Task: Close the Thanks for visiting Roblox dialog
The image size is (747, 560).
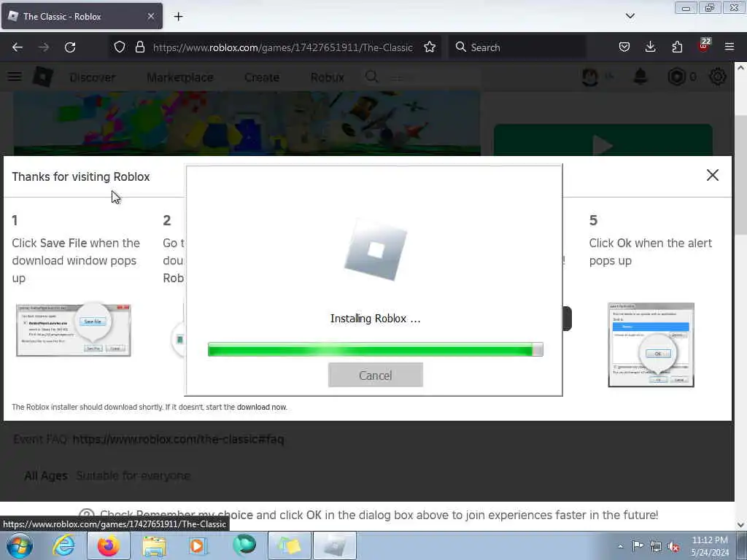Action: (x=712, y=175)
